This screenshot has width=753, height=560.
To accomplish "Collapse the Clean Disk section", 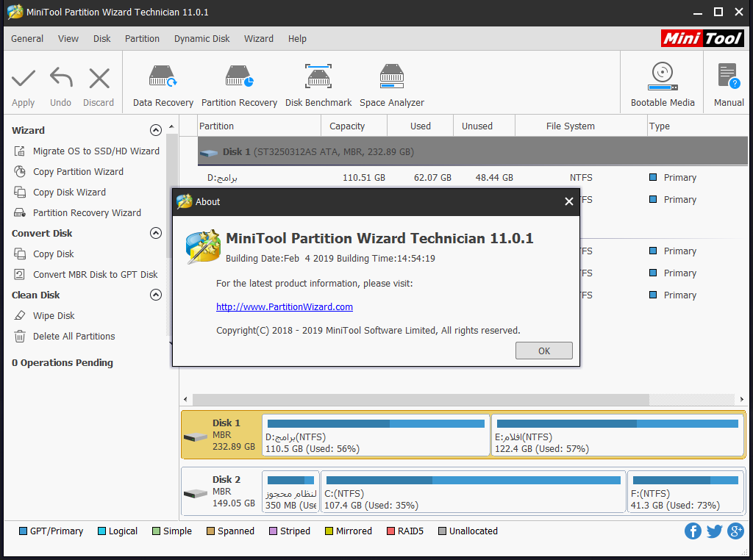I will pos(156,294).
